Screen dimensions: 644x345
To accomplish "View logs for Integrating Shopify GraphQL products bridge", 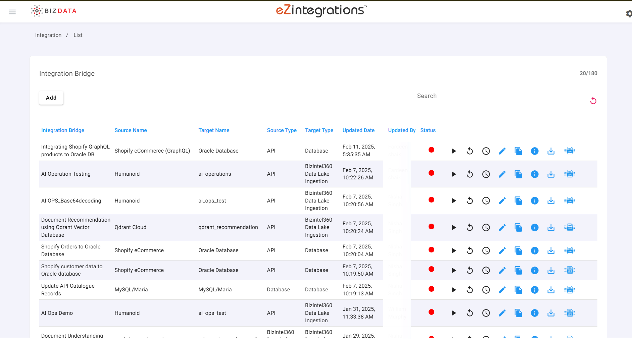I will [x=569, y=151].
